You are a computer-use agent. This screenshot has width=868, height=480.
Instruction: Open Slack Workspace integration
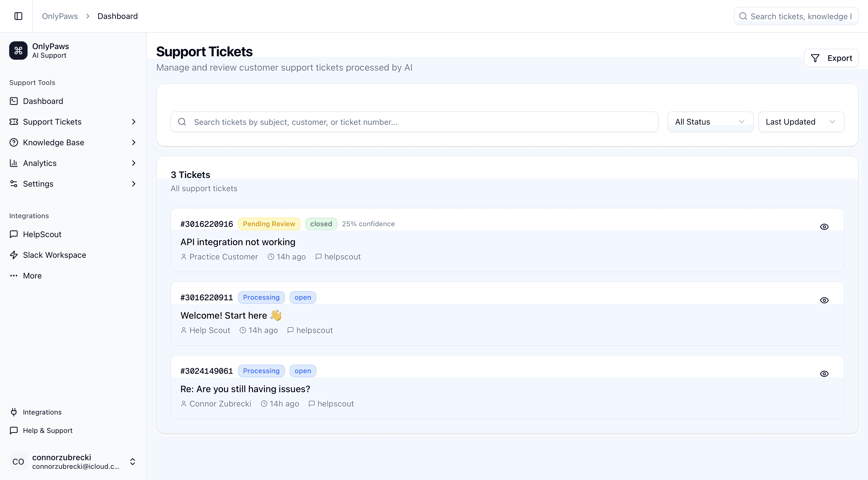point(54,255)
